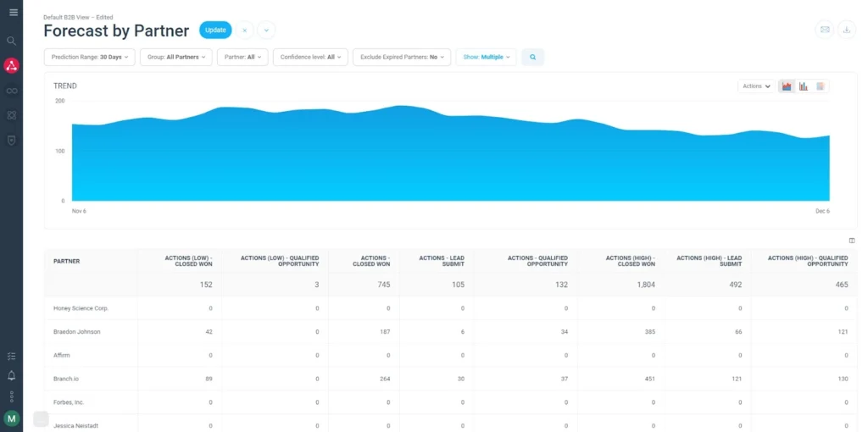868x432 pixels.
Task: Click the blue Update button
Action: [x=215, y=30]
